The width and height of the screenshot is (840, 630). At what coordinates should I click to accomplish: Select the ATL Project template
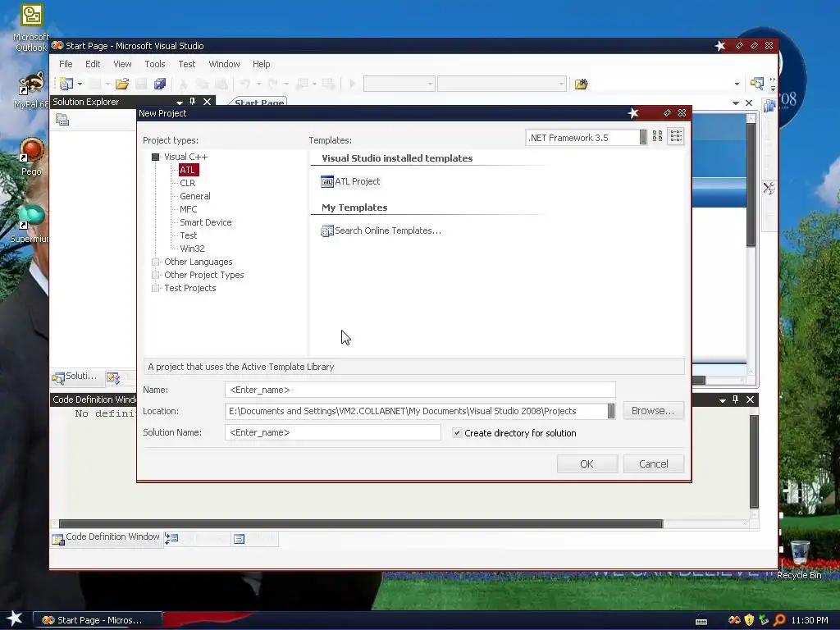(350, 181)
